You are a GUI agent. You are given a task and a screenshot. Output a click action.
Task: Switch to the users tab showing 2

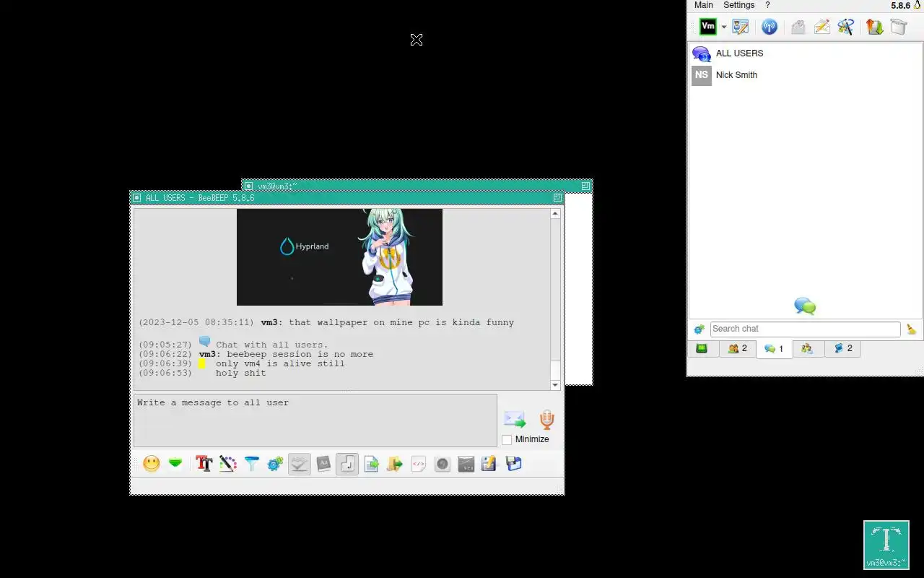[737, 348]
